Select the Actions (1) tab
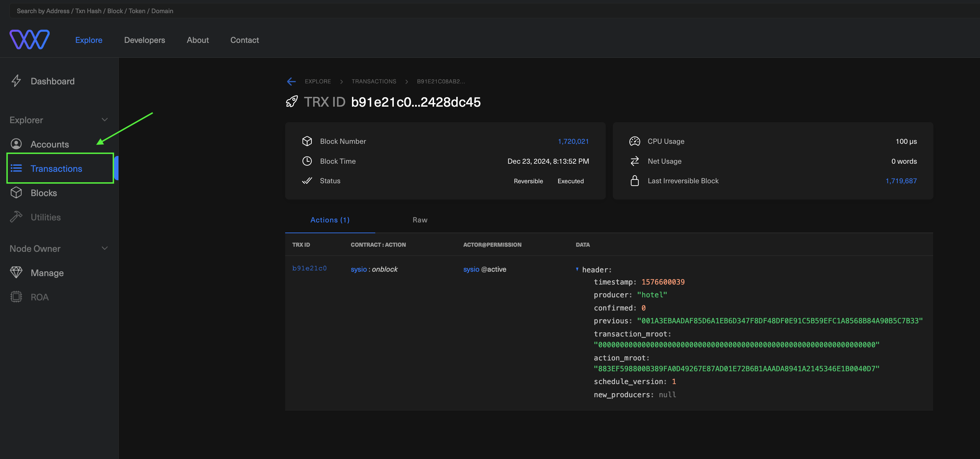The image size is (980, 459). (330, 220)
